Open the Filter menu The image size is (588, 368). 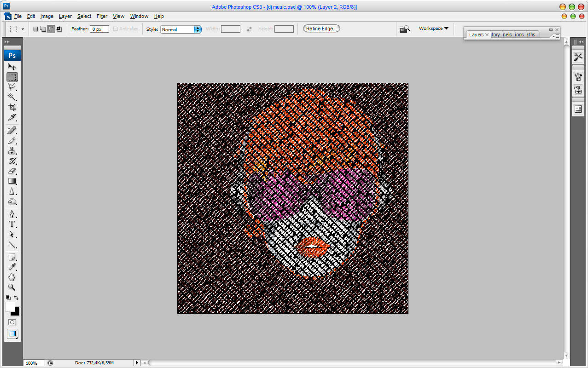coord(102,16)
